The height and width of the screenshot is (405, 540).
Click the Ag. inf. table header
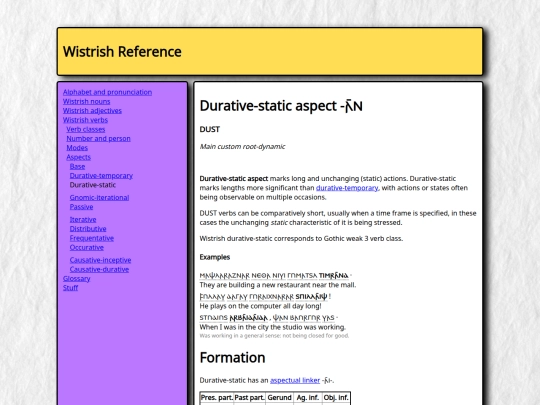coord(308,398)
